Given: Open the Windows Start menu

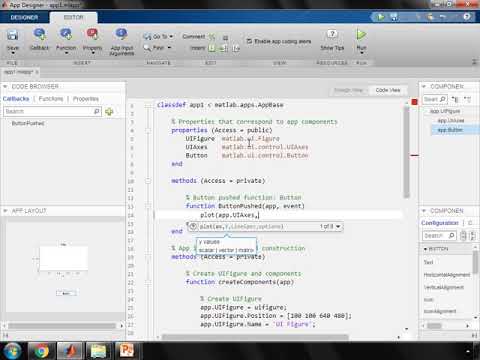Looking at the screenshot, I should pyautogui.click(x=11, y=351).
